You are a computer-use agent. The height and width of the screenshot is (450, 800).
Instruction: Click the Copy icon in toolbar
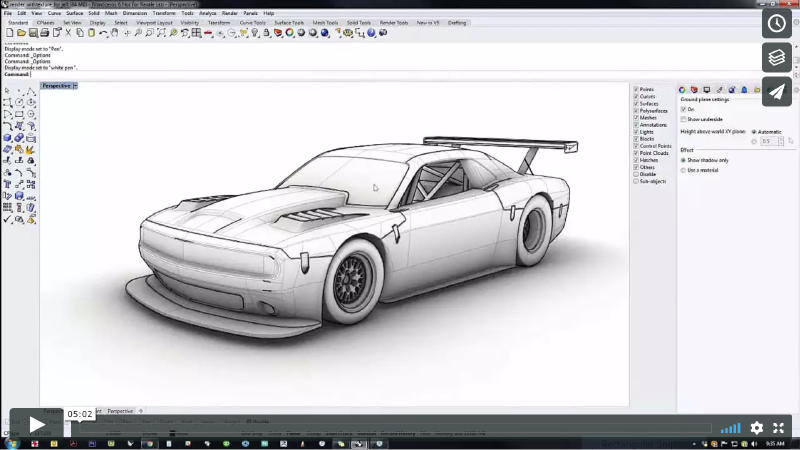[80, 33]
